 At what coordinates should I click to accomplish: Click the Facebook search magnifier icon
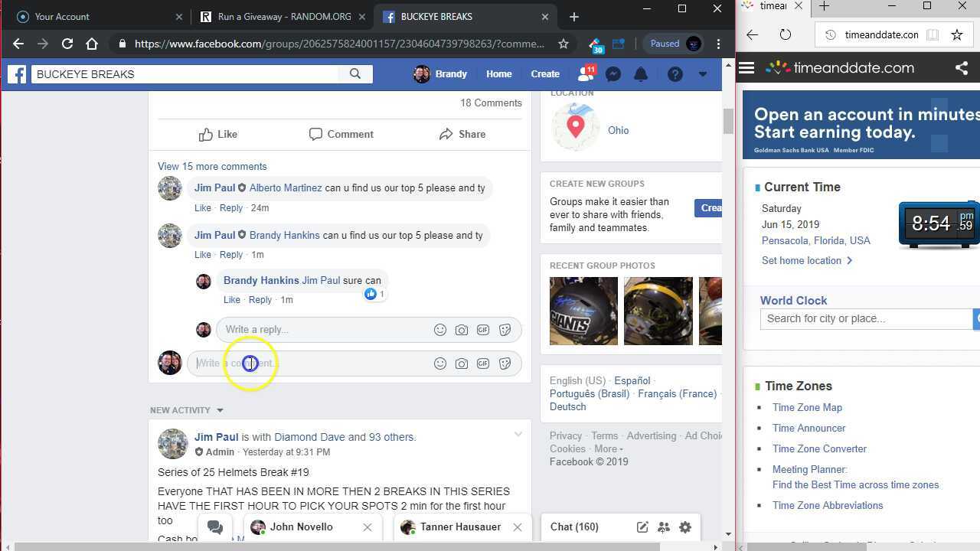355,74
